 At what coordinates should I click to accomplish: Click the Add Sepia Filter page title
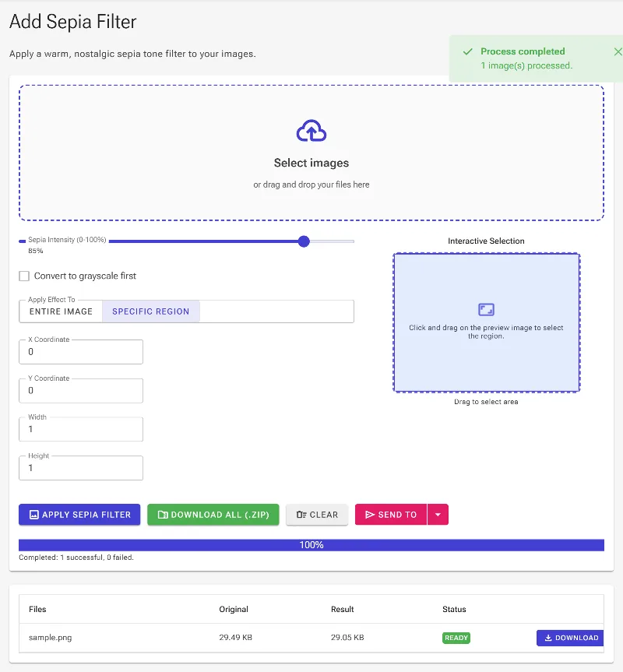click(73, 22)
